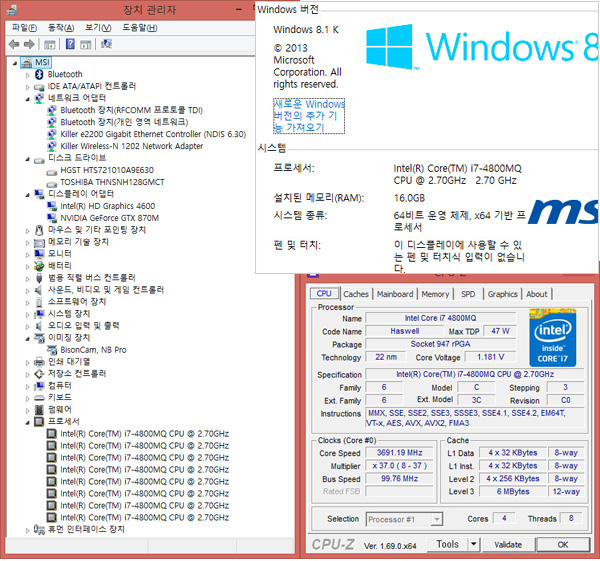Expand the 메모리 기술 장치 node
The image size is (600, 561).
pyautogui.click(x=28, y=243)
